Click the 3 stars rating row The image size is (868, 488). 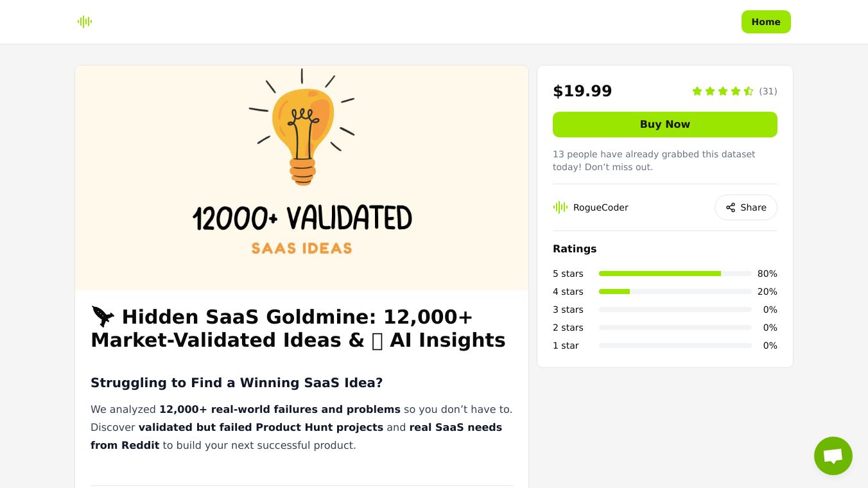[x=664, y=309]
